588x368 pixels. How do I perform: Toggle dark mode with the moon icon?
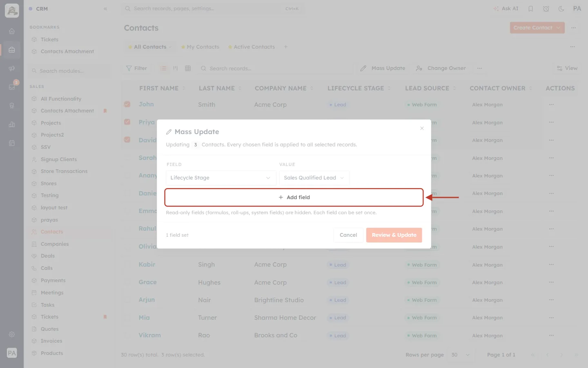pyautogui.click(x=561, y=9)
